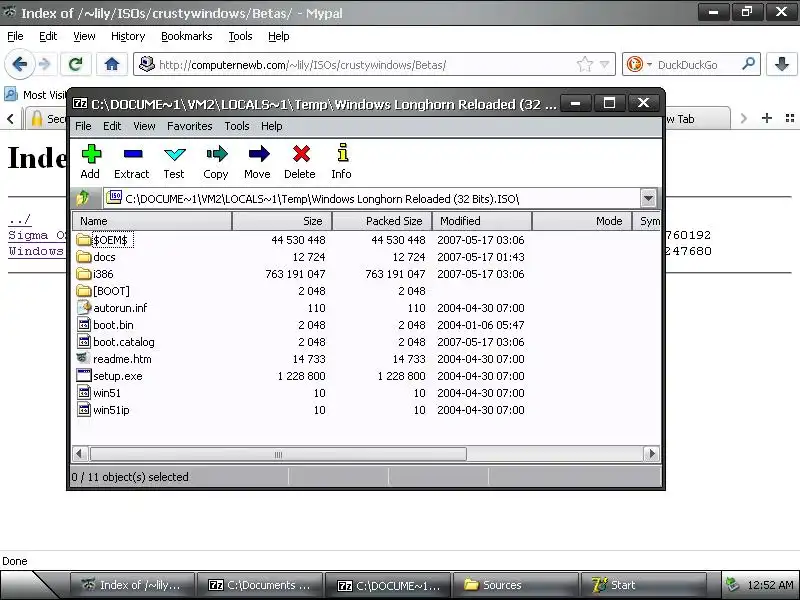Open Mypal's Tools menu
The image size is (800, 600).
(x=240, y=36)
